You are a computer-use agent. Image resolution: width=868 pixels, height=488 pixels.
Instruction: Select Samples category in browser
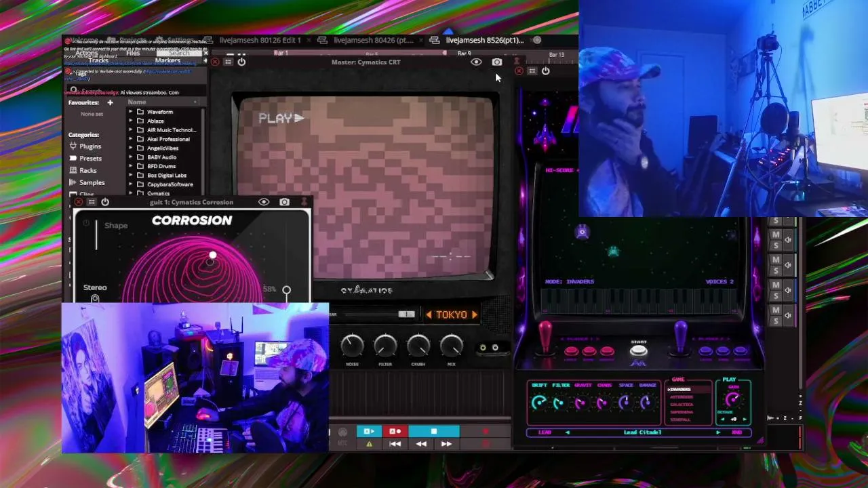87,183
